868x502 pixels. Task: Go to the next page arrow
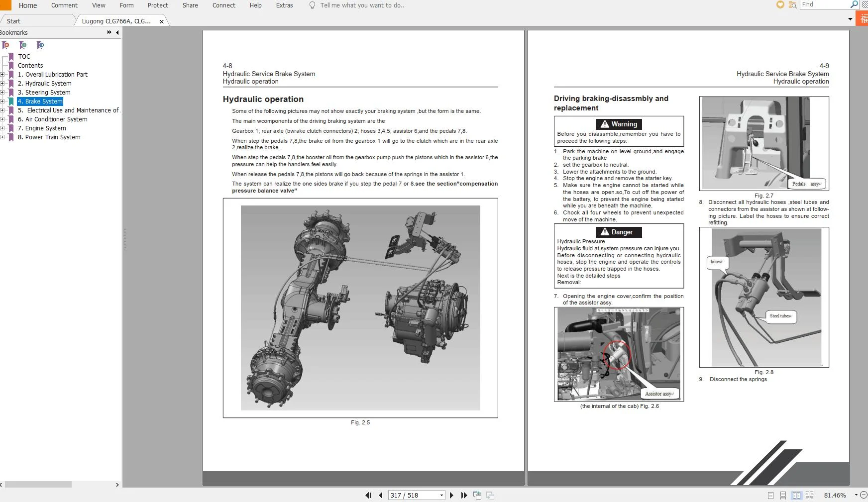coord(451,495)
